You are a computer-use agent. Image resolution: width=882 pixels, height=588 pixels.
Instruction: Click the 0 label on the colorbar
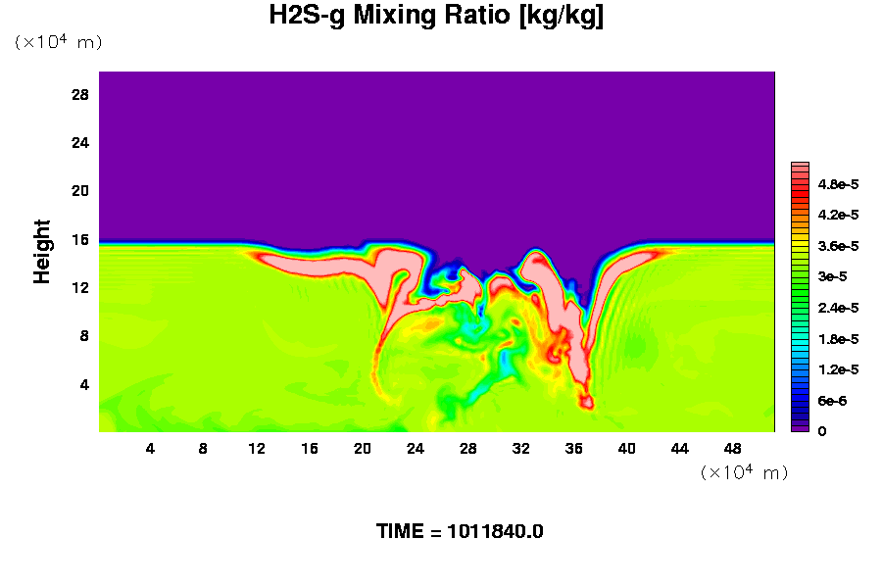coord(821,431)
